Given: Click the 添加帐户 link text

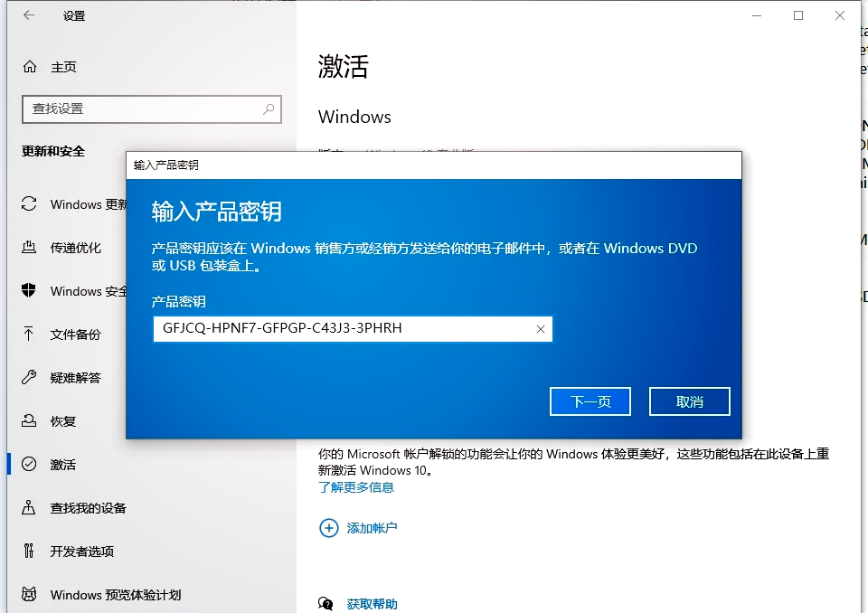Looking at the screenshot, I should click(372, 528).
